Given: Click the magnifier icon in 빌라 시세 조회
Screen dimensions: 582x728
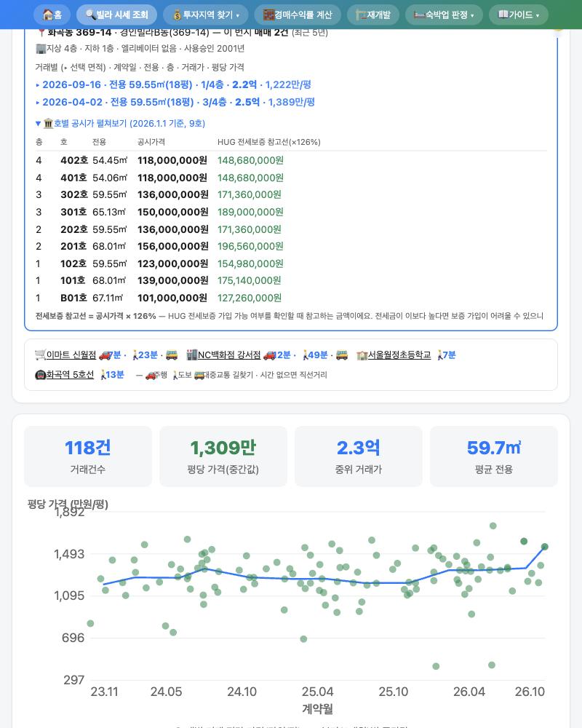Looking at the screenshot, I should 90,15.
